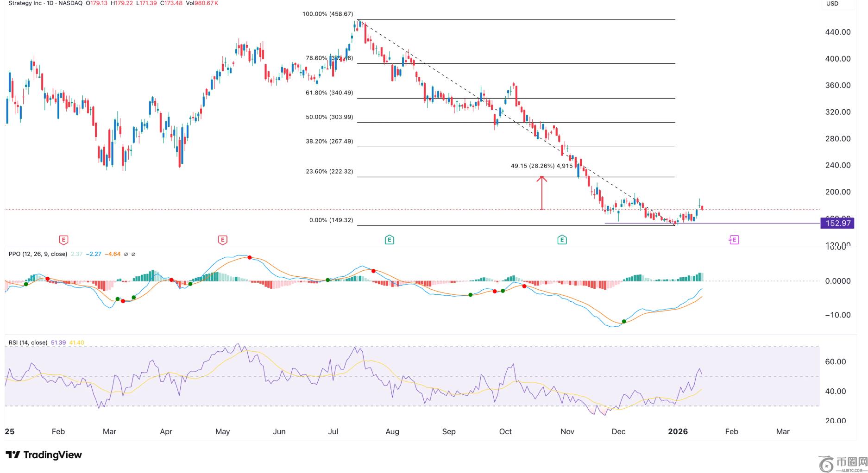Click the 49.15 (28.26%) measurement label
868x473 pixels.
coord(541,166)
